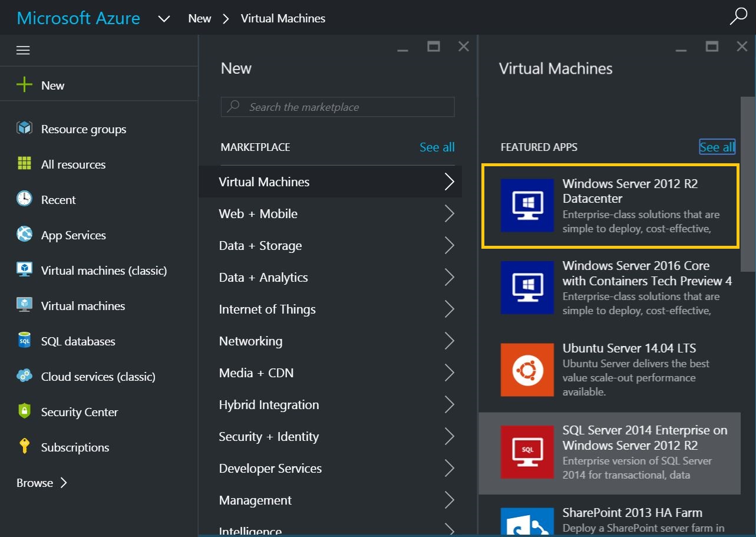756x537 pixels.
Task: Click the Search the marketplace field
Action: tap(337, 107)
